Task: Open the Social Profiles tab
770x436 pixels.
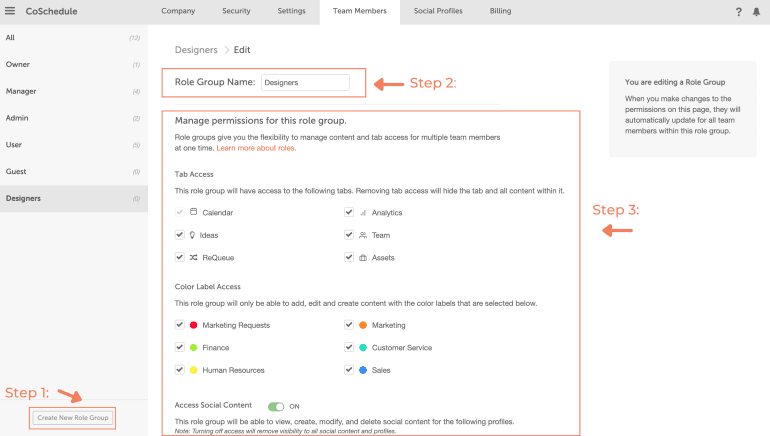Action: [x=438, y=11]
